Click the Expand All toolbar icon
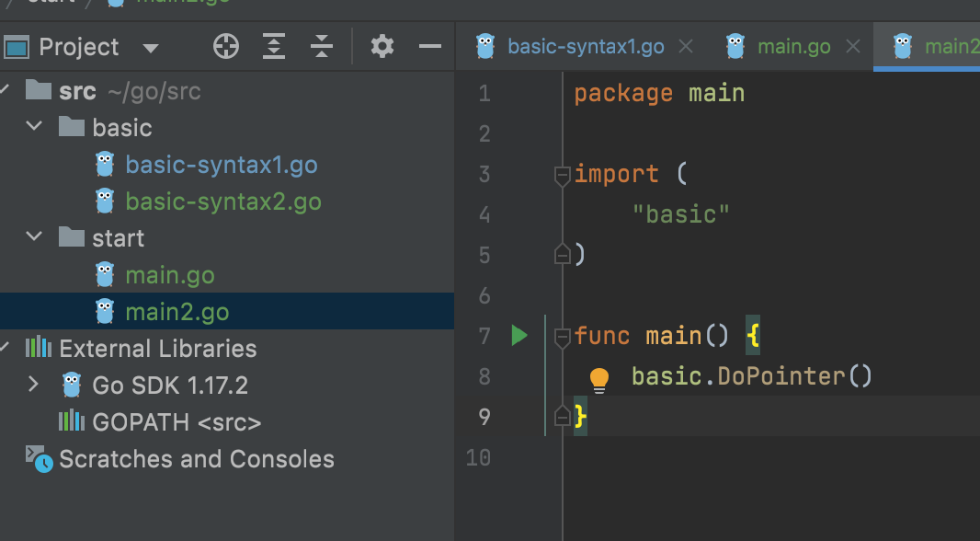This screenshot has width=980, height=541. point(274,46)
